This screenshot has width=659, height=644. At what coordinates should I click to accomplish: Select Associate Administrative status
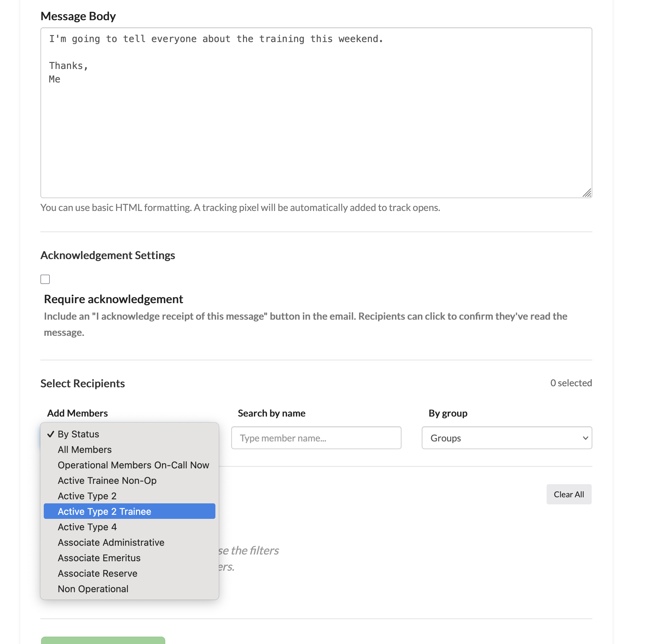click(x=111, y=542)
